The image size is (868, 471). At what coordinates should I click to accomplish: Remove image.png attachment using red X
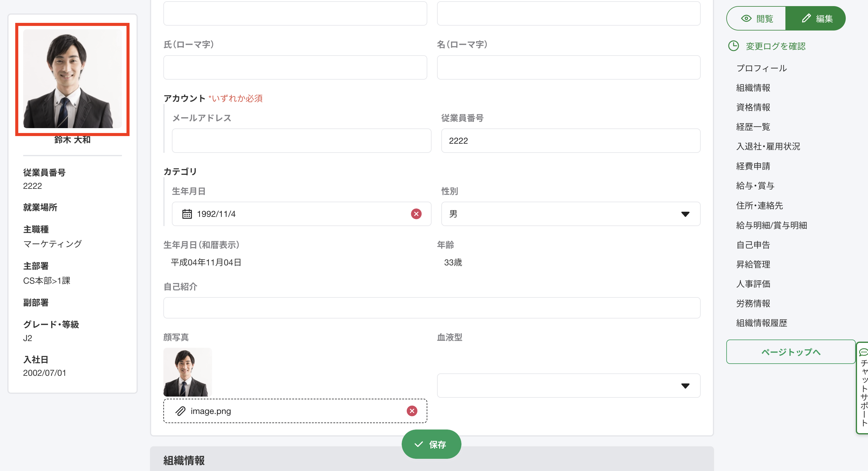coord(412,411)
